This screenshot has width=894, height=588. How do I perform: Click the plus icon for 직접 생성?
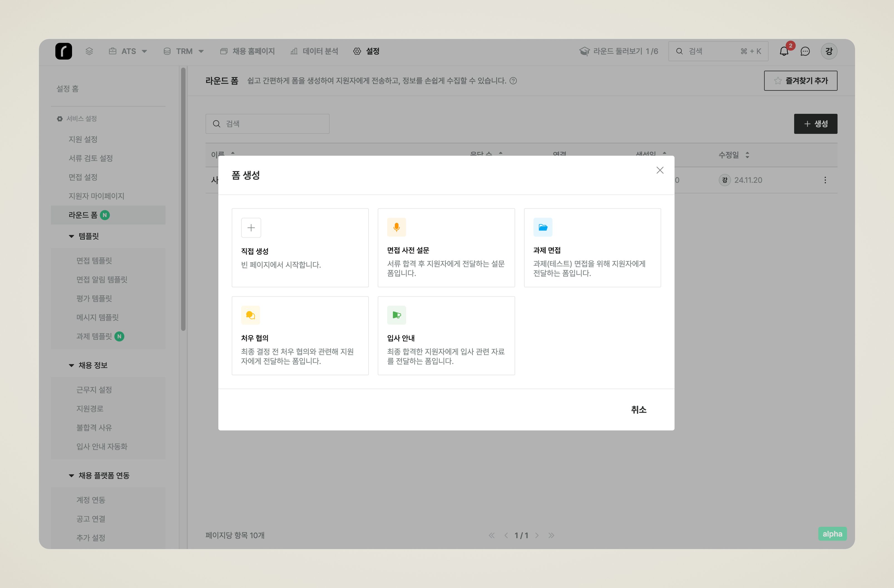coord(251,228)
